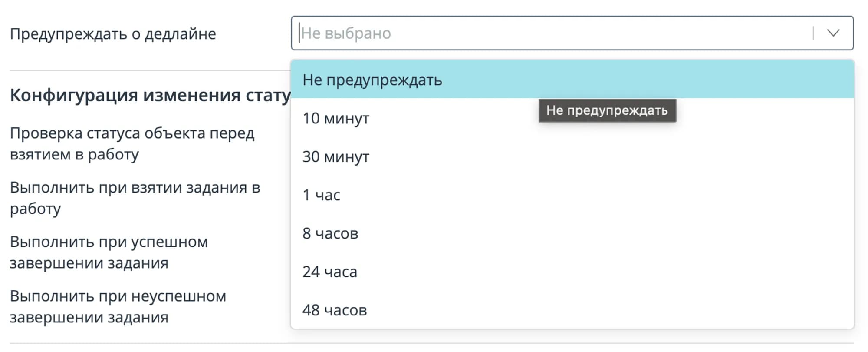Viewport: 868px width, 352px height.
Task: Select '24 часа' in the open dropdown
Action: [x=330, y=272]
